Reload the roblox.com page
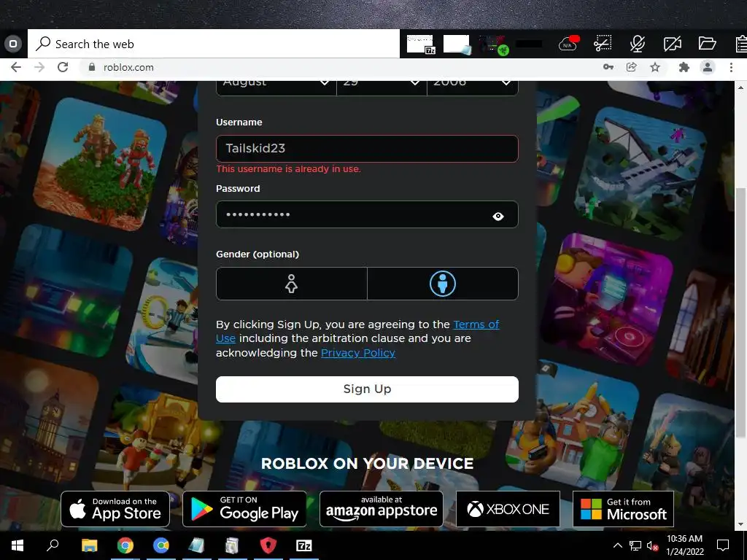Screen dimensions: 747x560 tap(63, 67)
